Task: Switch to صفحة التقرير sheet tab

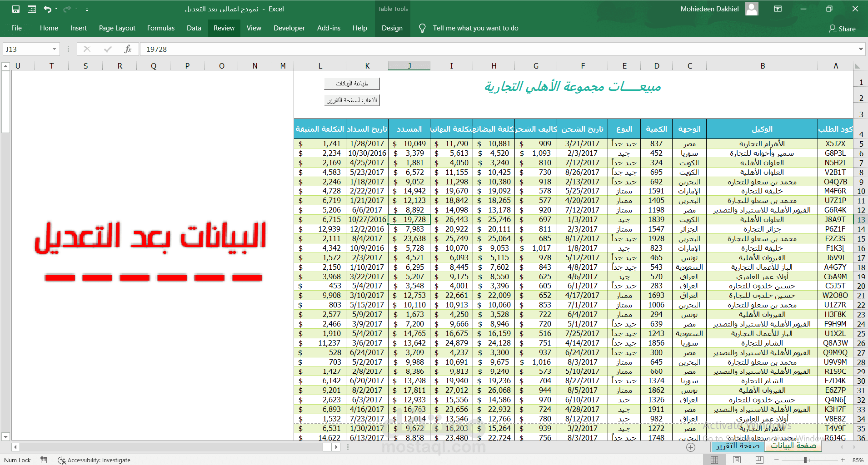Action: (738, 446)
